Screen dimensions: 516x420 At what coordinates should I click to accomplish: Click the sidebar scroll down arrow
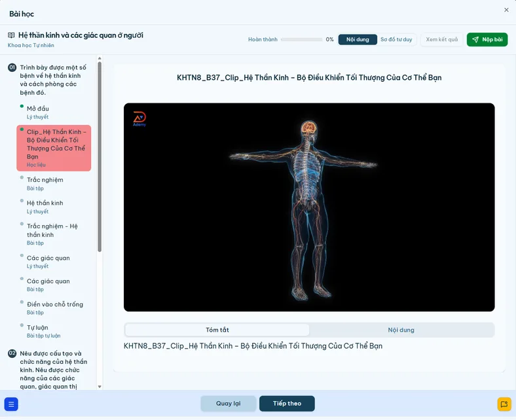[100, 387]
